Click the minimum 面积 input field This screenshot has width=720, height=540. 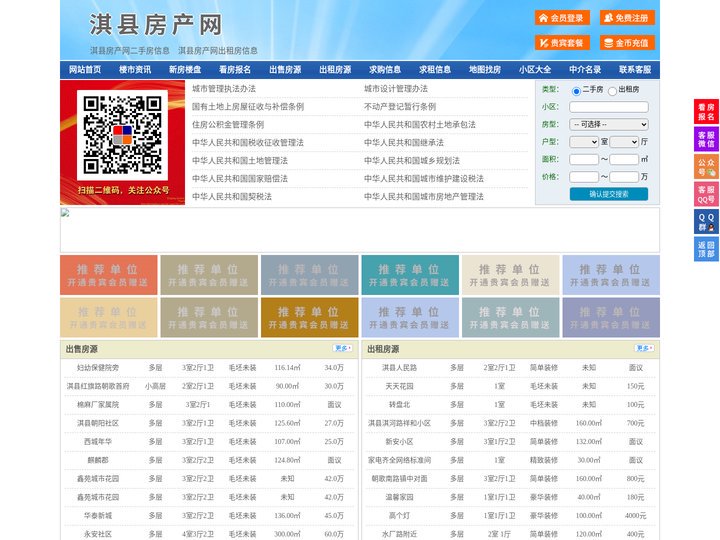[584, 159]
